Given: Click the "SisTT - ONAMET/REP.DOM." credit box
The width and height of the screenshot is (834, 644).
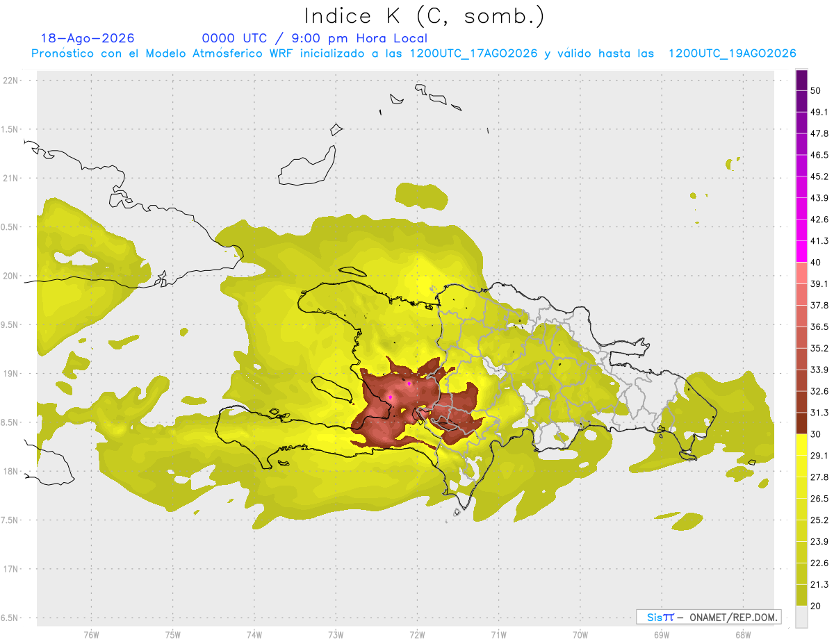Looking at the screenshot, I should pos(708,617).
